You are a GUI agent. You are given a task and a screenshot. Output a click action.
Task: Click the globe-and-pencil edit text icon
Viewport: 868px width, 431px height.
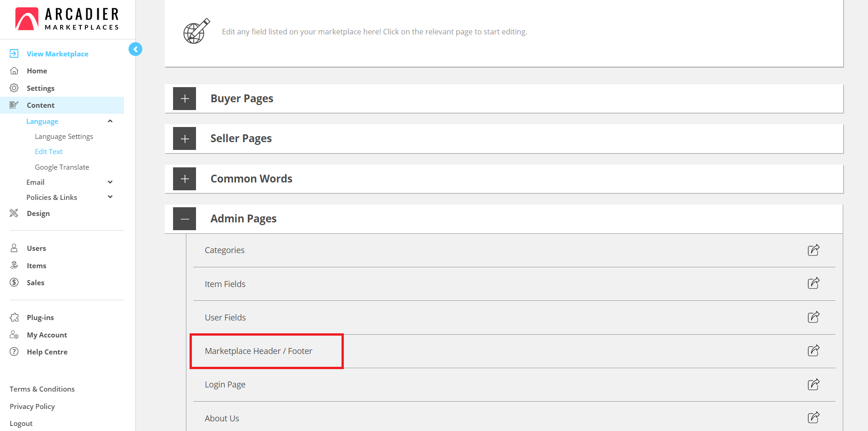[197, 31]
